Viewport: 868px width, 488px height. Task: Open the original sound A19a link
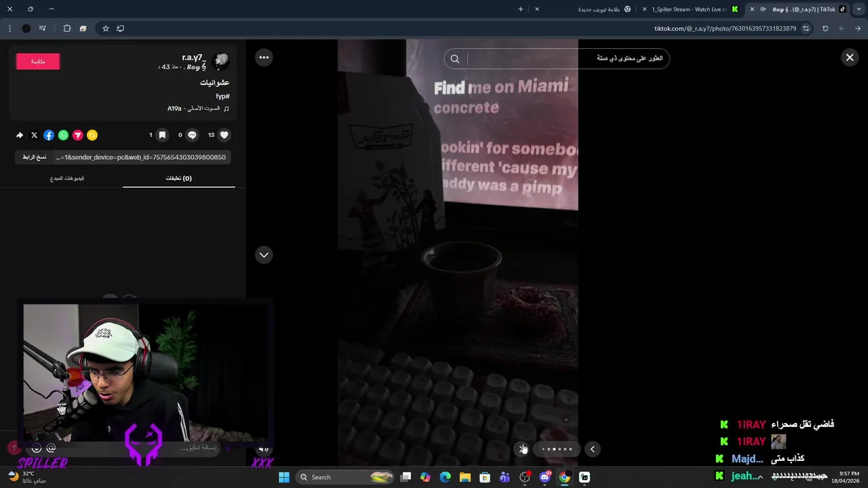click(198, 108)
